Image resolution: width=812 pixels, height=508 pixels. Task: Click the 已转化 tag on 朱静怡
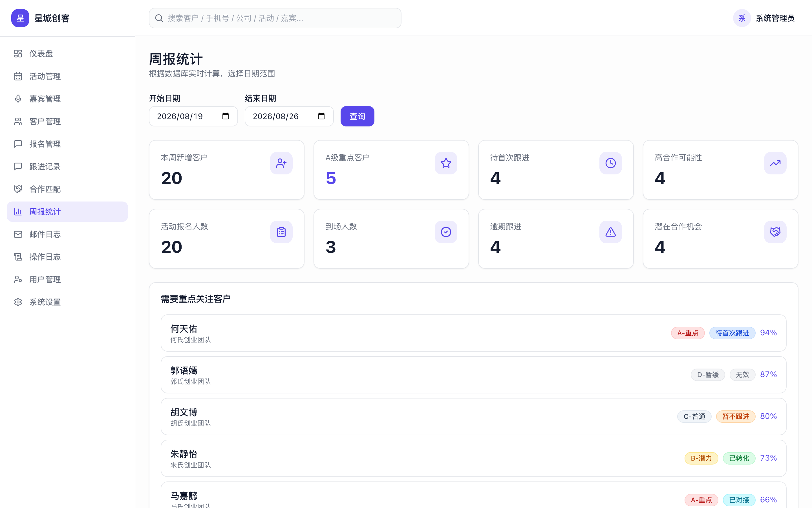(739, 458)
